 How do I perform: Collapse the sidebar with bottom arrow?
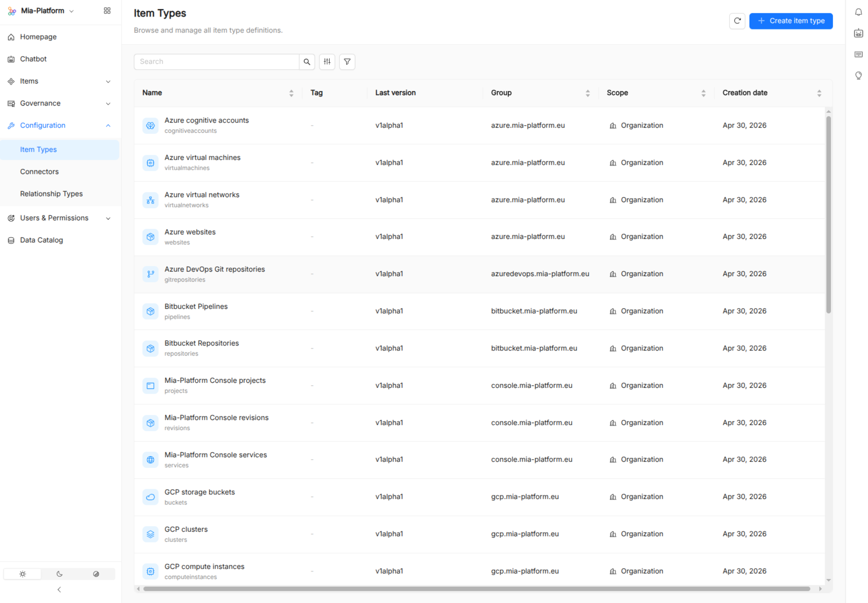59,589
